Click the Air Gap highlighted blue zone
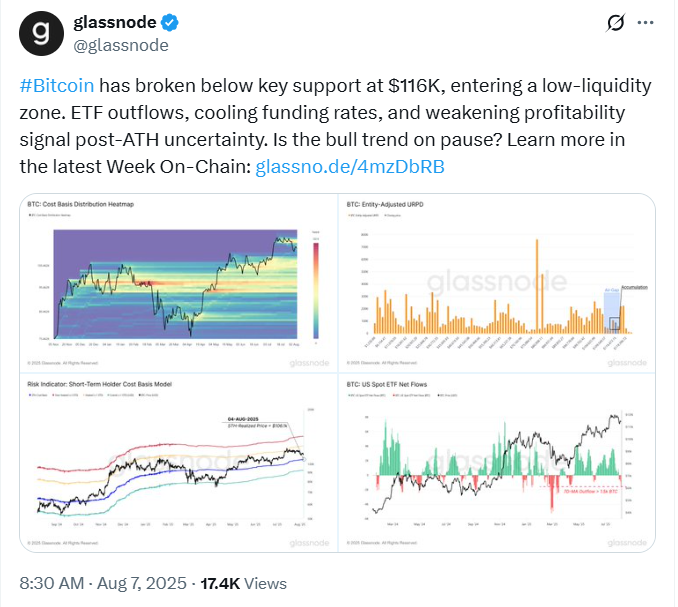Image resolution: width=678 pixels, height=607 pixels. click(612, 311)
